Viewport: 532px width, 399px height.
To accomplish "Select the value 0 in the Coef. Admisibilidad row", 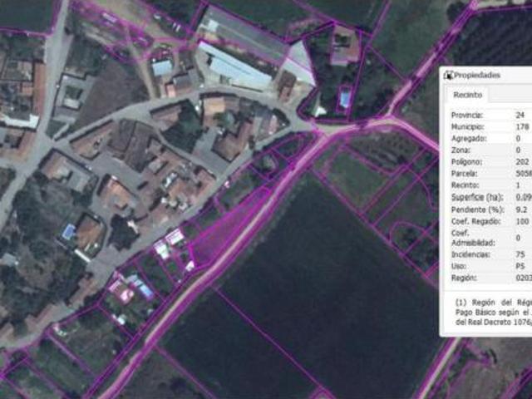I will point(518,238).
